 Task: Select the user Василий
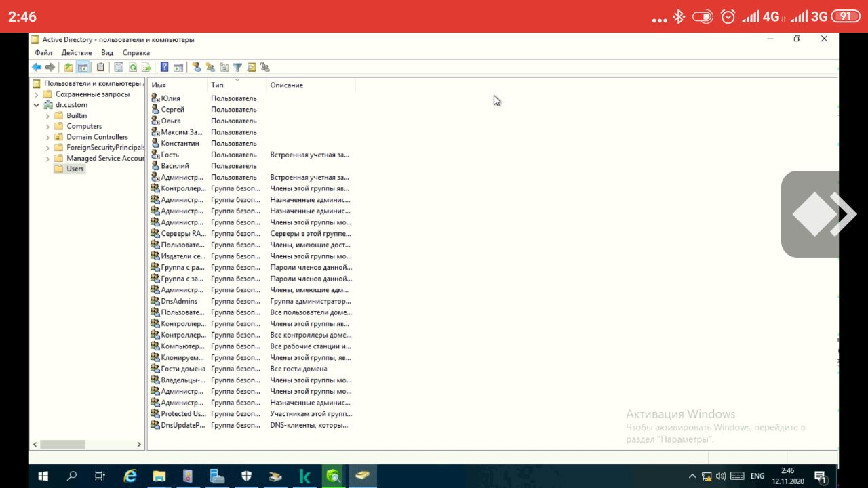(x=174, y=165)
